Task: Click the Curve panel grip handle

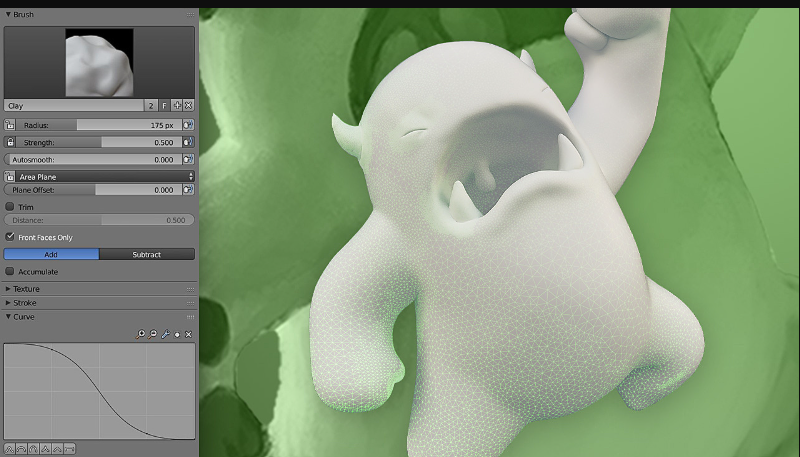Action: (x=190, y=317)
